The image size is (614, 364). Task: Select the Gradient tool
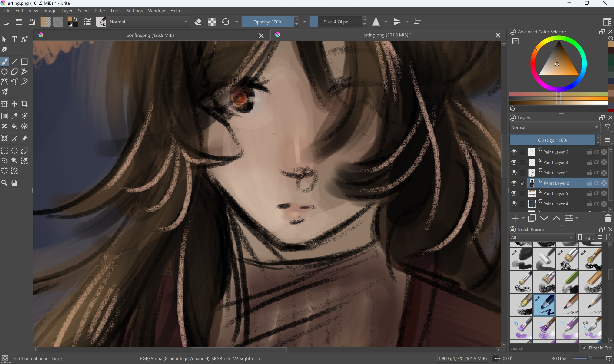click(4, 116)
